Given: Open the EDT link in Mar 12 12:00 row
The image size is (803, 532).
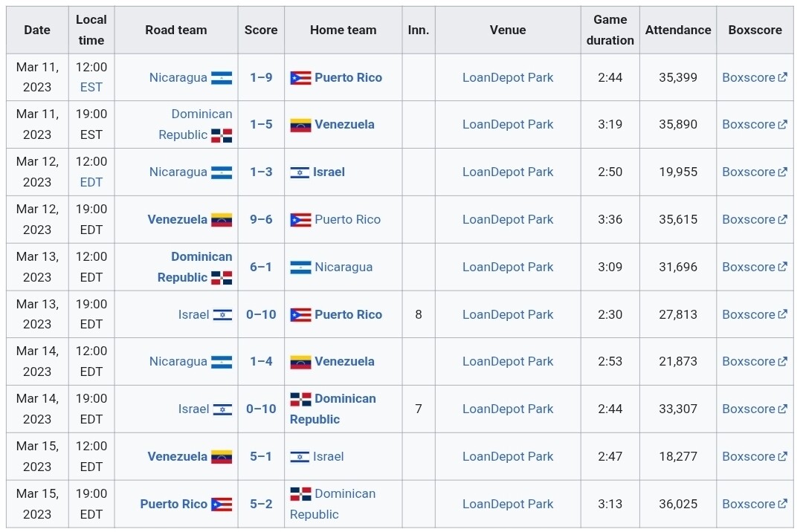Looking at the screenshot, I should [91, 182].
